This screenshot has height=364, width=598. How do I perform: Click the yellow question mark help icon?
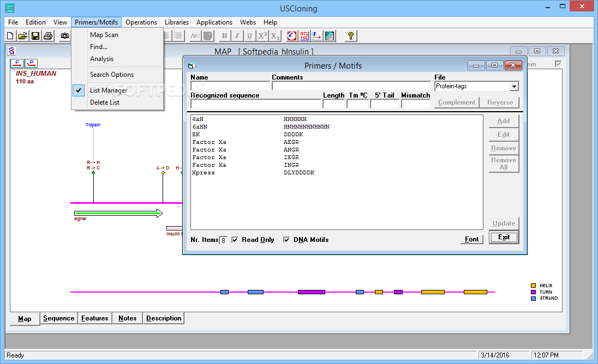click(x=350, y=36)
